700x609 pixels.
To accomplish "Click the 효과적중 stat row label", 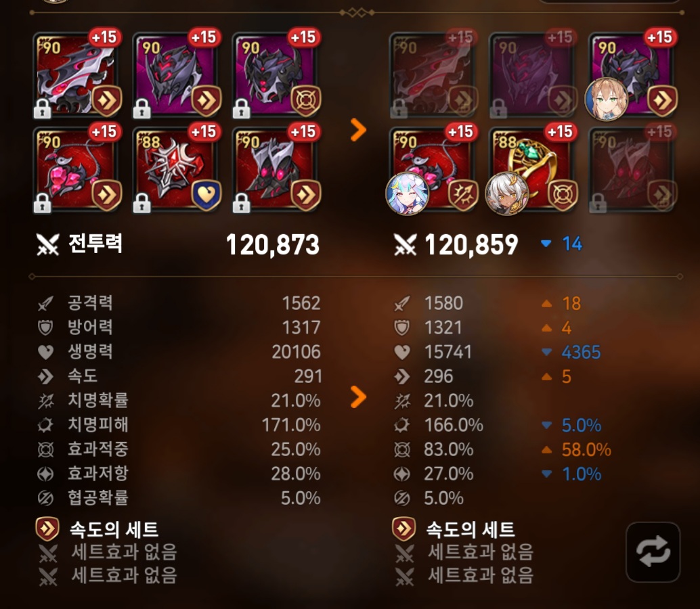I will tap(97, 449).
